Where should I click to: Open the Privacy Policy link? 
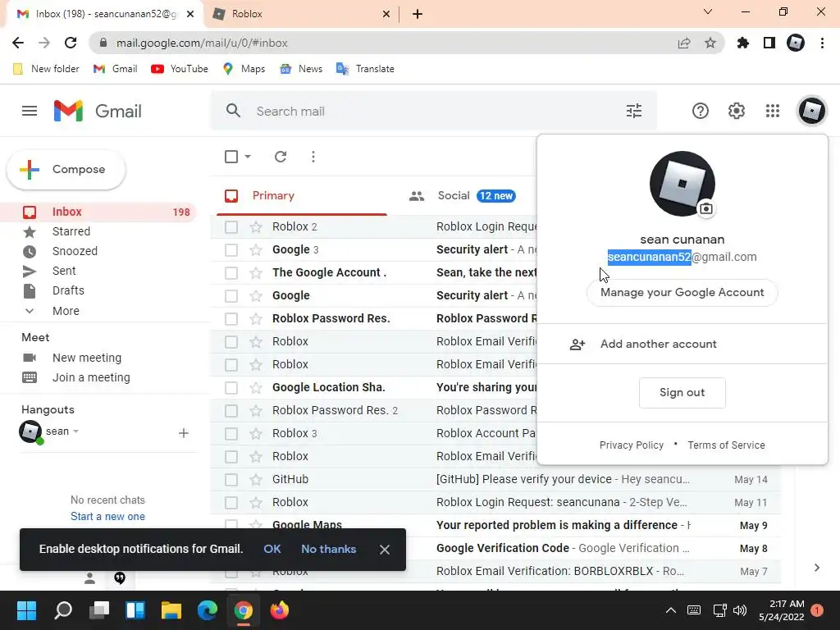coord(631,445)
